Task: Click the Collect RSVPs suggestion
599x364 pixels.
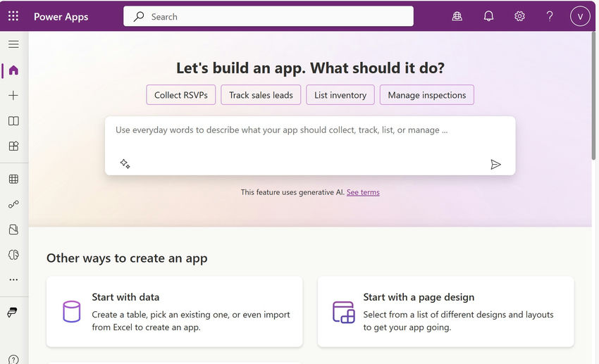Action: pyautogui.click(x=181, y=95)
